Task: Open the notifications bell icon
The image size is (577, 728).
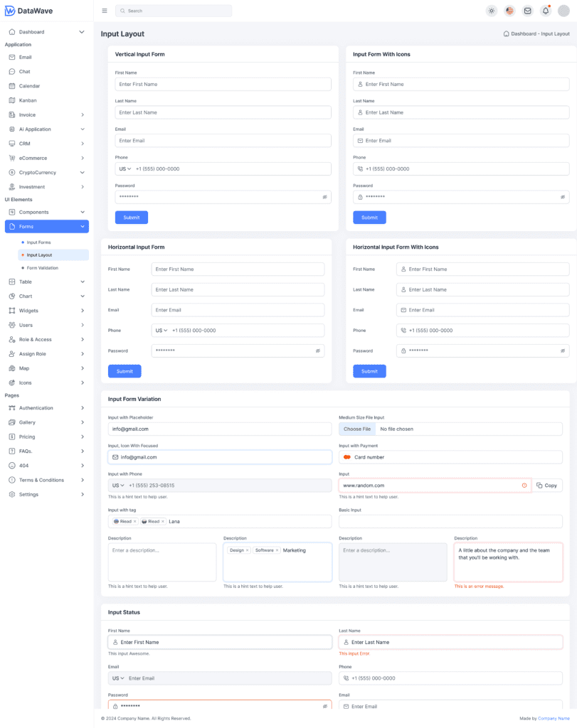Action: tap(546, 11)
